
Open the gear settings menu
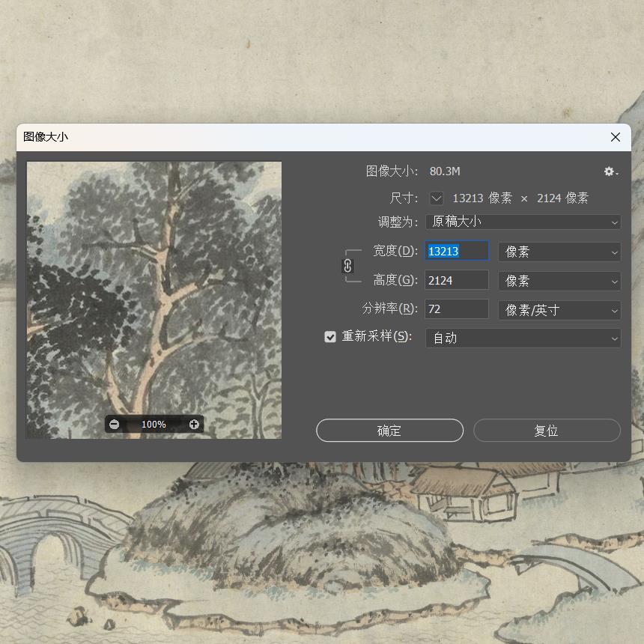tap(611, 171)
